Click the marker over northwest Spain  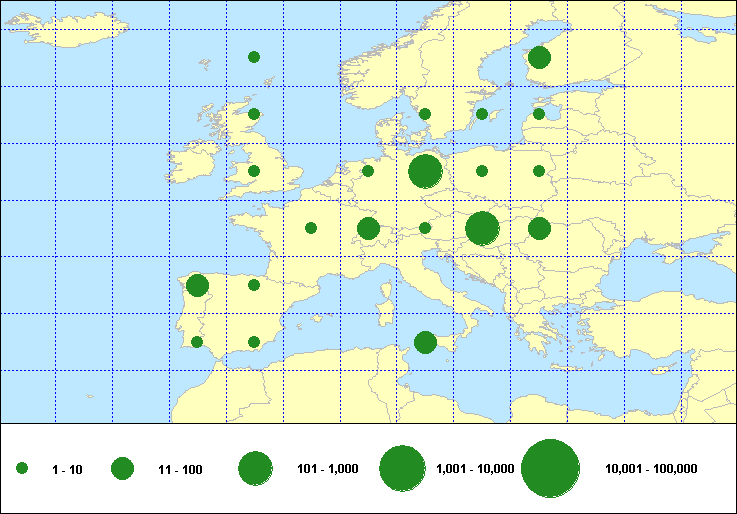click(197, 285)
